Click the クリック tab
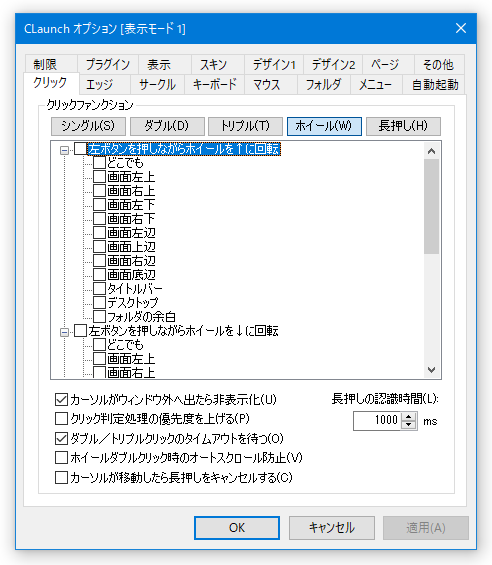This screenshot has width=492, height=565. 51,83
